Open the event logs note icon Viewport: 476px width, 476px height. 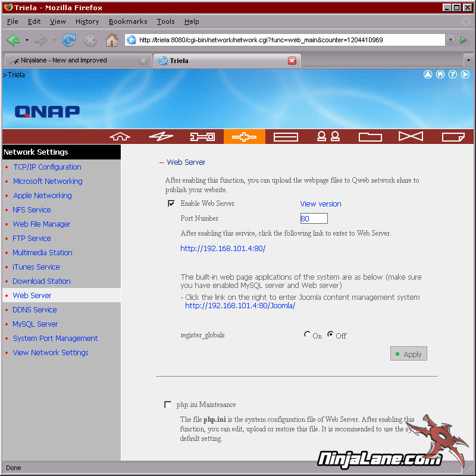click(x=453, y=137)
